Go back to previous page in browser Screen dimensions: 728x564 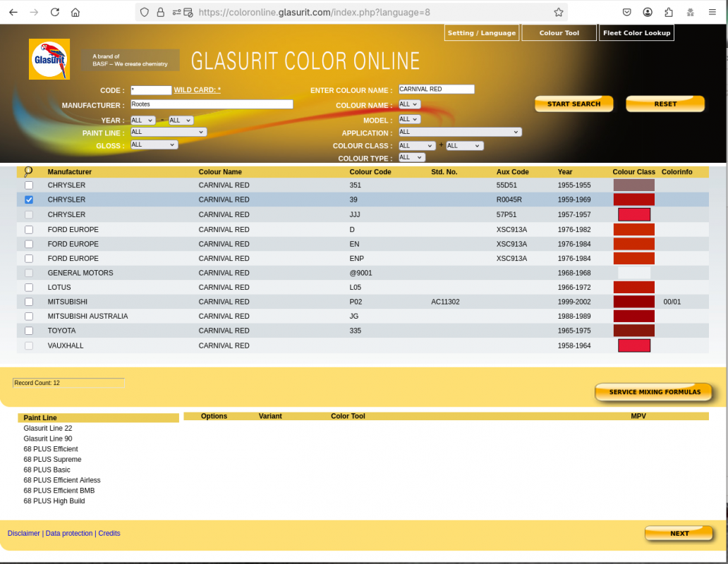(13, 13)
